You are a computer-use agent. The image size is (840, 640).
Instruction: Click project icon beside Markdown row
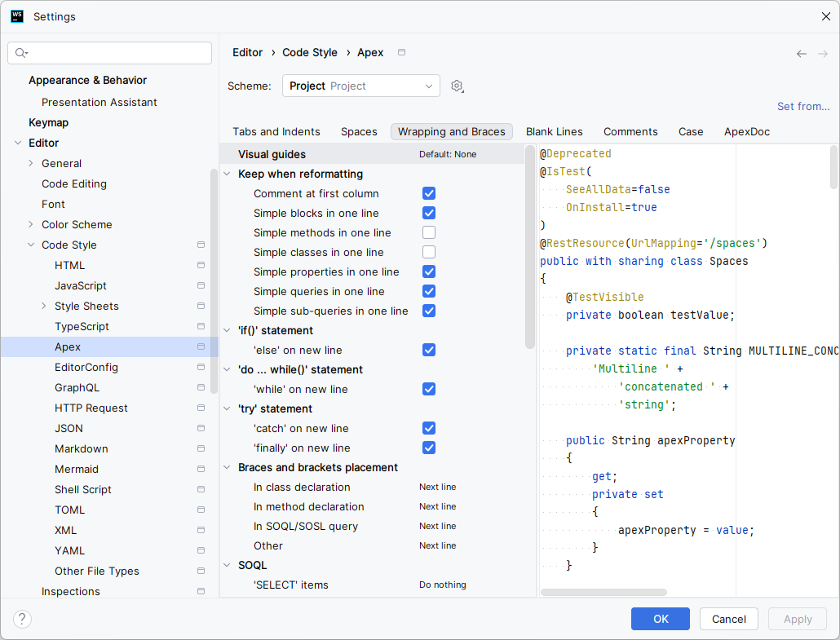tap(201, 448)
